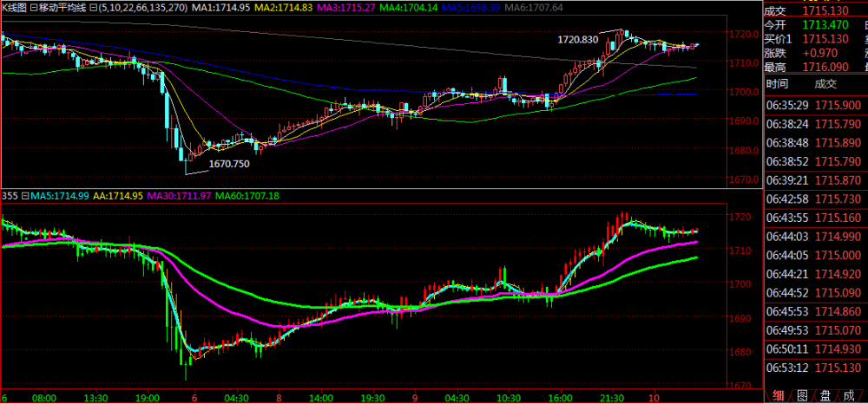Select the 06:43:55 trade row
The width and height of the screenshot is (868, 404).
(x=814, y=218)
